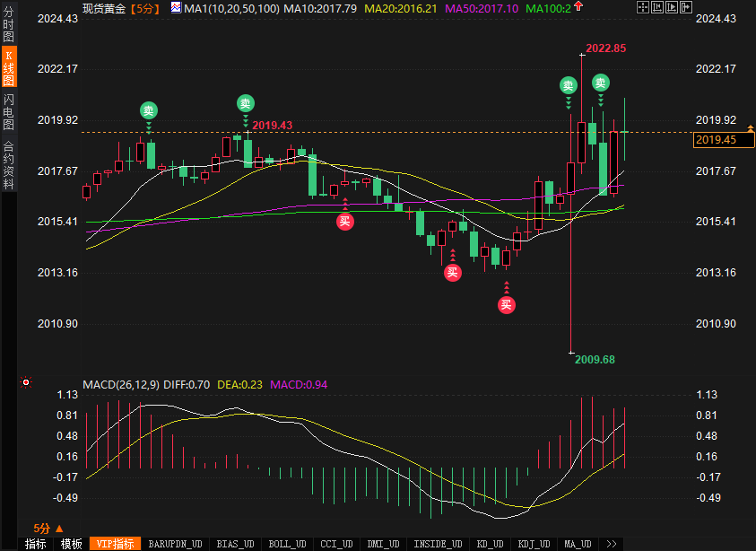The image size is (756, 551).
Task: Click the small gear icon beside MACD panel
Action: [x=26, y=383]
